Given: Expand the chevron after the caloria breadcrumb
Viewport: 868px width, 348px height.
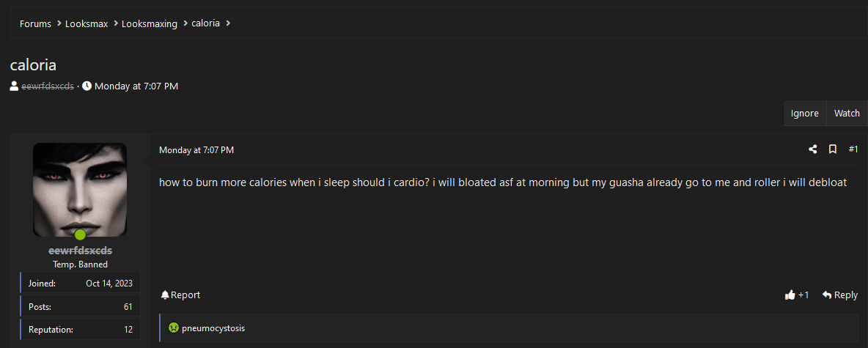Looking at the screenshot, I should click(228, 23).
